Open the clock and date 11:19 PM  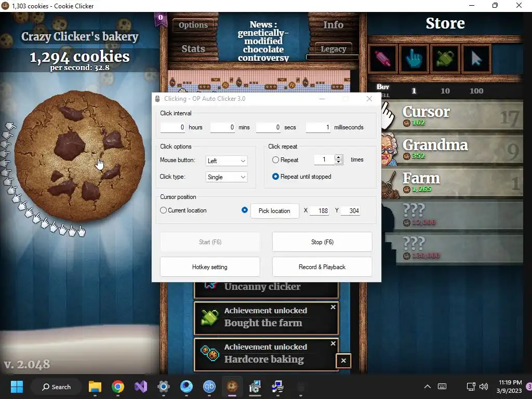(509, 387)
